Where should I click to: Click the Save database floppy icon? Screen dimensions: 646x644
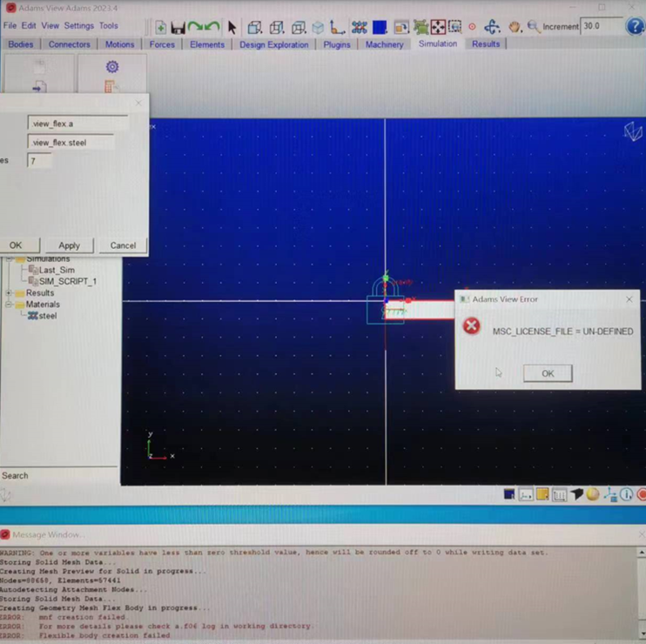click(178, 28)
